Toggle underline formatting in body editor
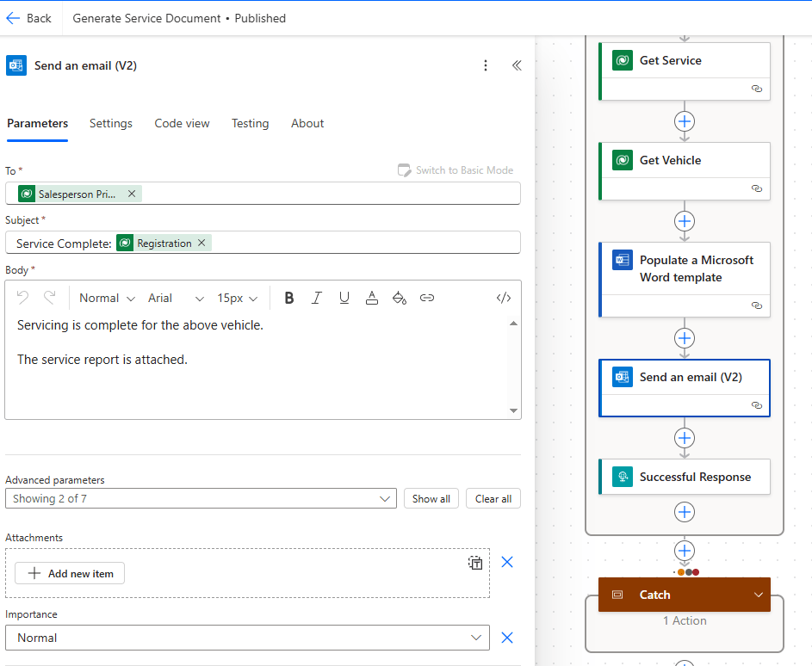The image size is (812, 666). (344, 298)
